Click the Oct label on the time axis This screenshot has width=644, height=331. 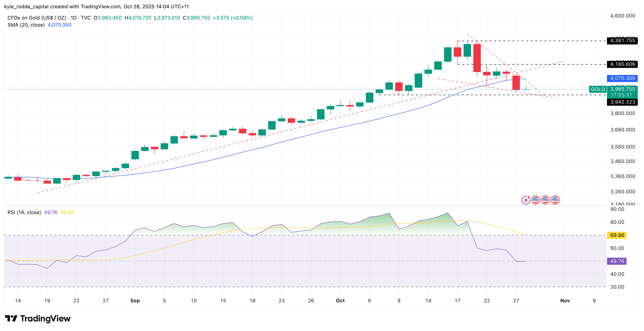coord(340,300)
